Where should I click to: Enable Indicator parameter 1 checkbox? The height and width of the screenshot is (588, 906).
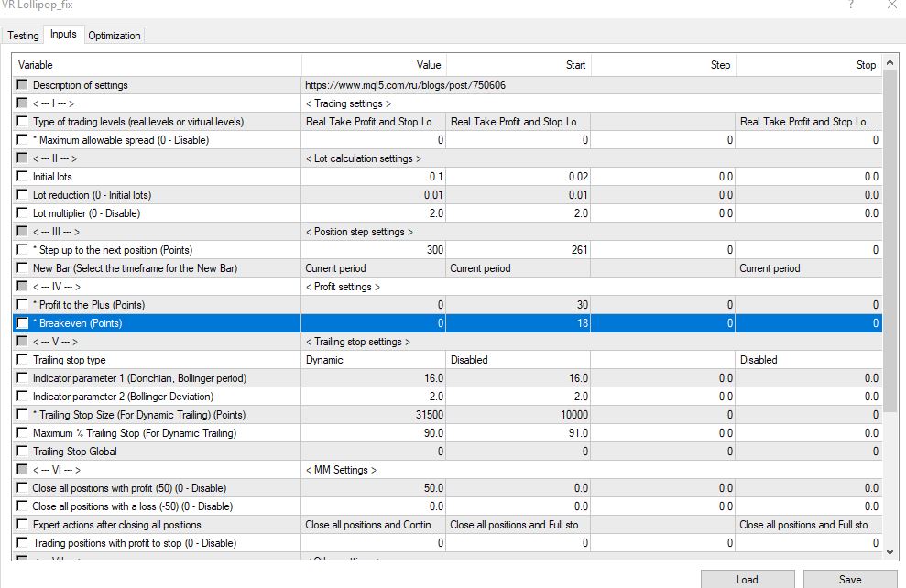coord(22,377)
